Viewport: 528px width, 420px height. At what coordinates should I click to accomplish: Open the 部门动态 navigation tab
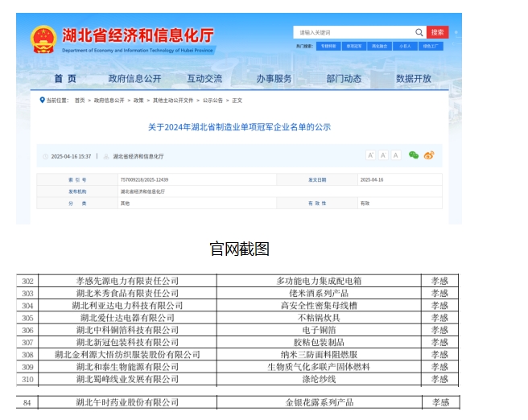[x=344, y=79]
